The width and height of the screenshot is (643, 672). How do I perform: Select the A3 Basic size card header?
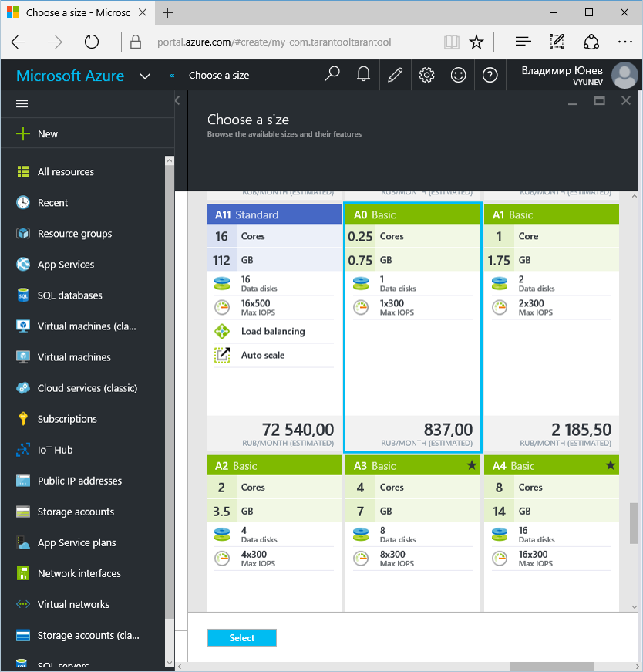click(x=413, y=465)
